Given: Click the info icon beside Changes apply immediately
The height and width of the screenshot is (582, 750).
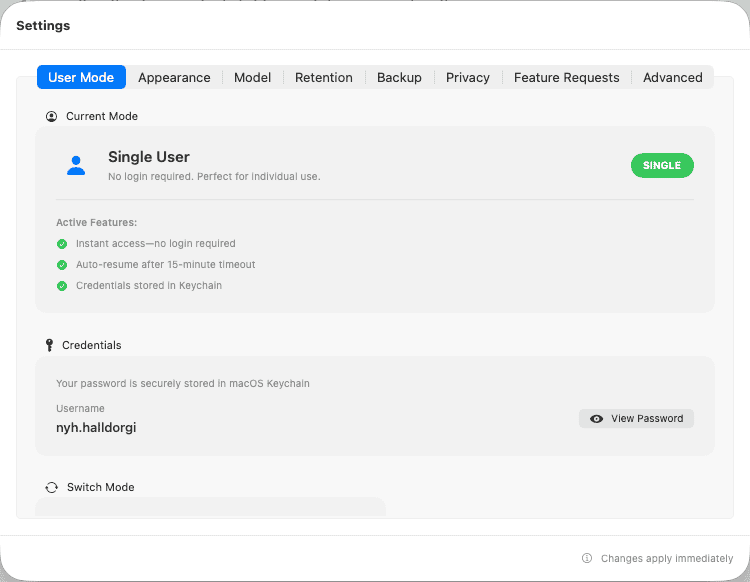Looking at the screenshot, I should tap(587, 558).
